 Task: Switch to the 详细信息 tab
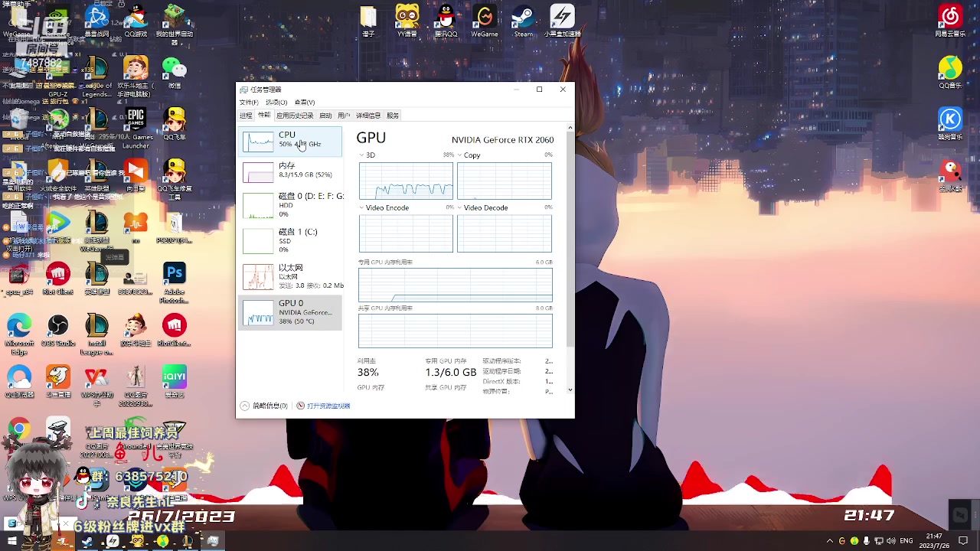point(368,116)
